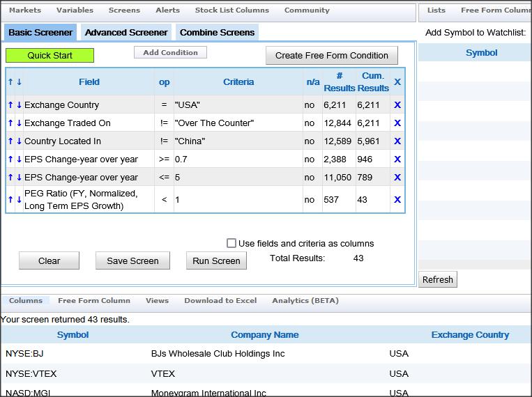Open the Stock List Columns menu
This screenshot has height=397, width=532.
(231, 10)
